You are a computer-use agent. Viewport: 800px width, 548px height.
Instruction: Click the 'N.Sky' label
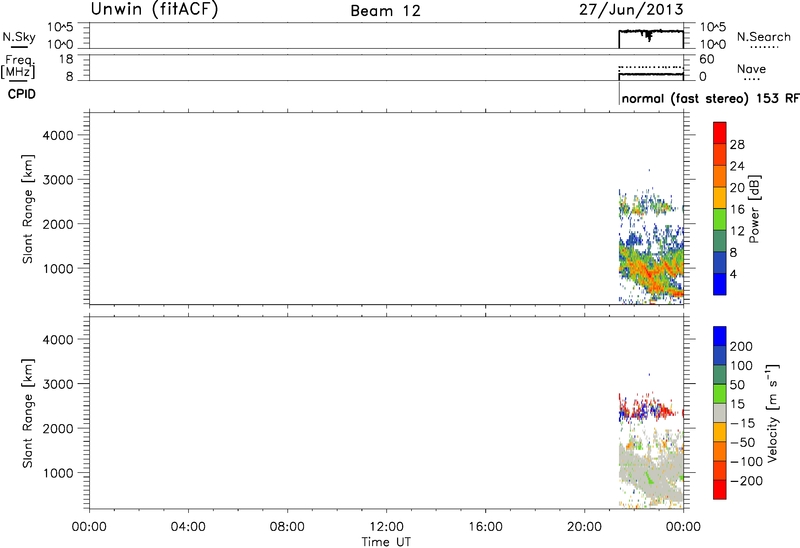coord(19,37)
